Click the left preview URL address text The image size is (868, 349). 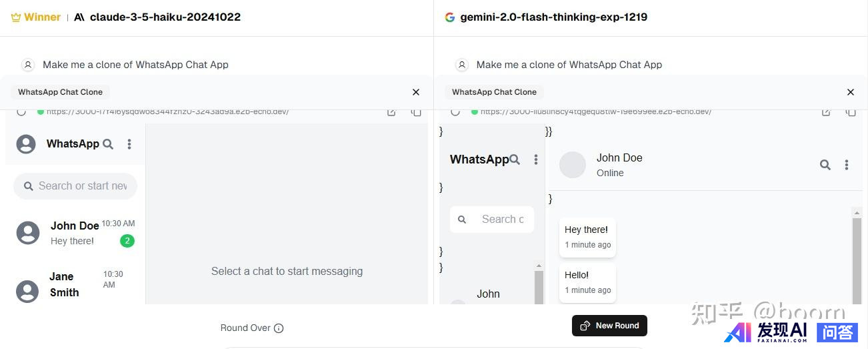coord(168,111)
